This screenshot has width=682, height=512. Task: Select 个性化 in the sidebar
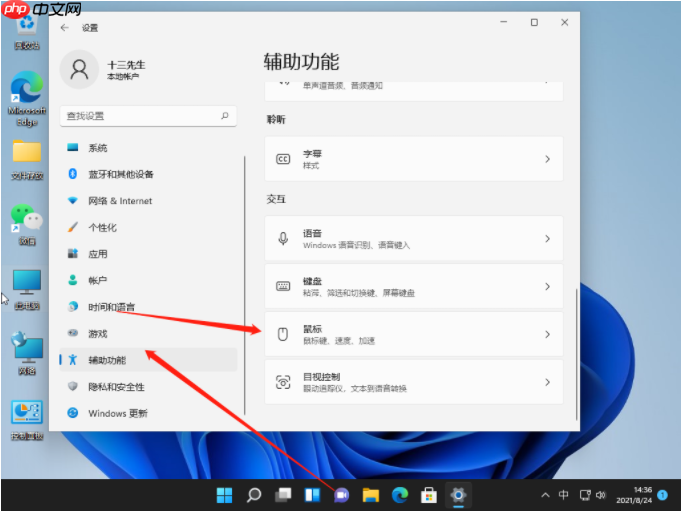148,227
